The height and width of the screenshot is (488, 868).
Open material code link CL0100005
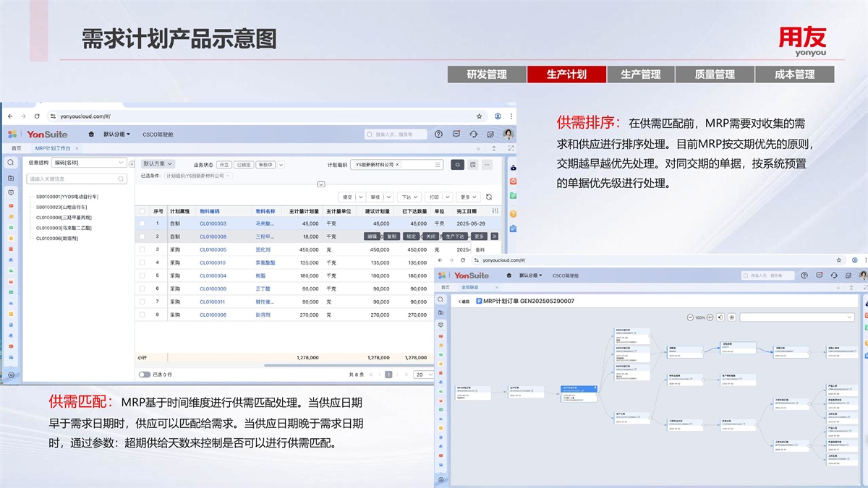[x=213, y=249]
